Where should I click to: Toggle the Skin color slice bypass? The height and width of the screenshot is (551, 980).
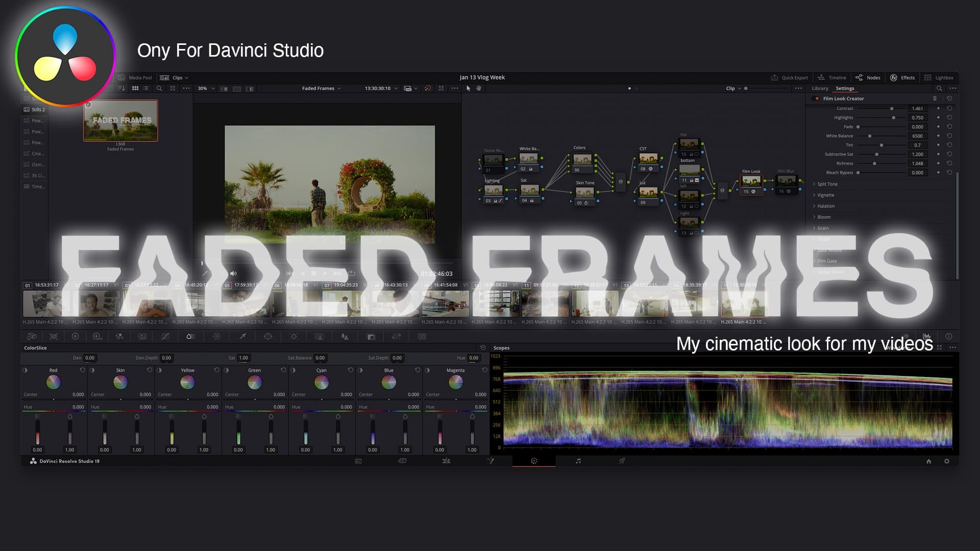pyautogui.click(x=92, y=370)
